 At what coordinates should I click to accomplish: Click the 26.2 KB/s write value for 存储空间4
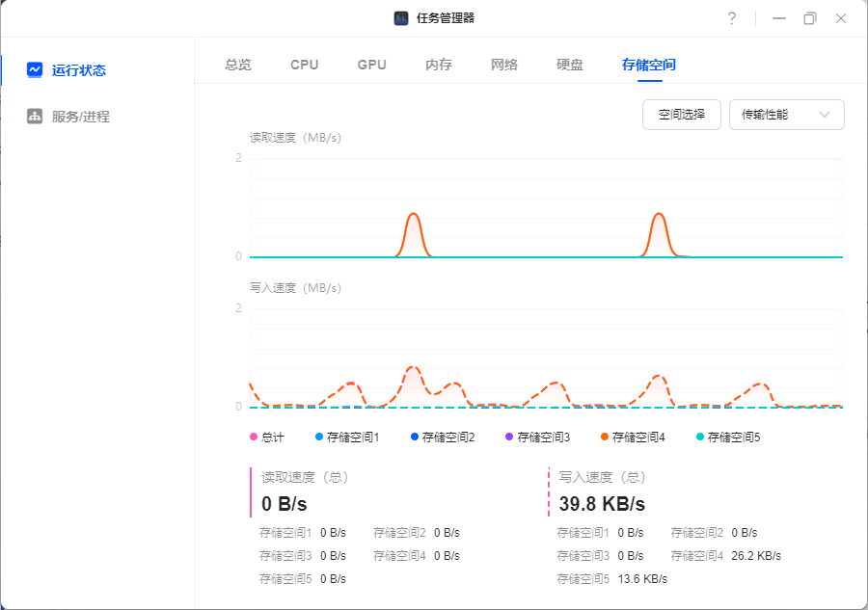[756, 556]
